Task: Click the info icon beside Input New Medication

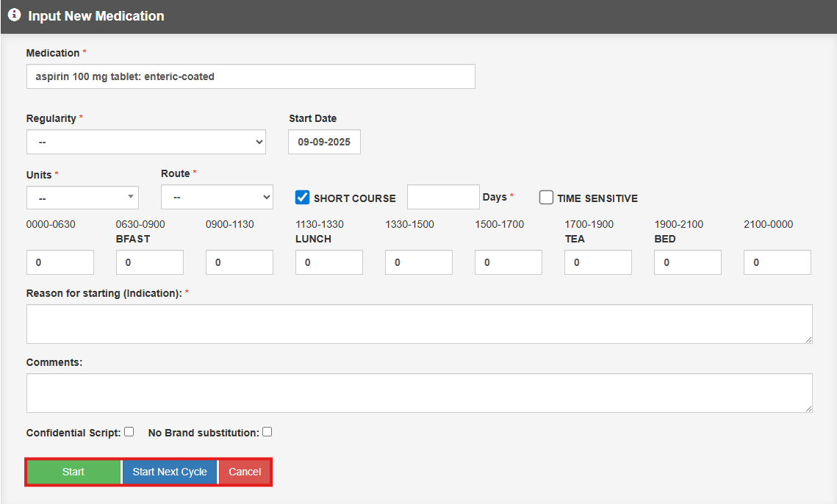Action: click(x=14, y=15)
